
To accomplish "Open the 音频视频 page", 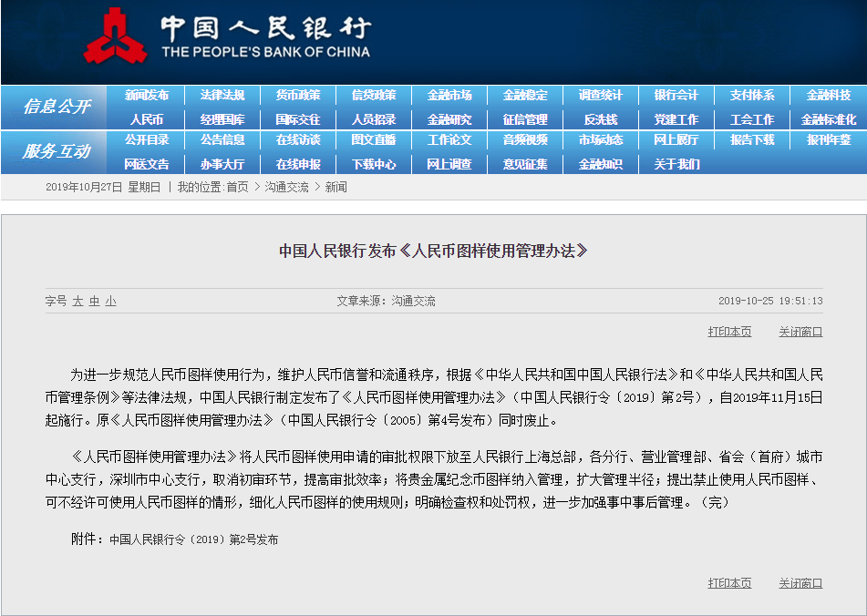I will 525,139.
